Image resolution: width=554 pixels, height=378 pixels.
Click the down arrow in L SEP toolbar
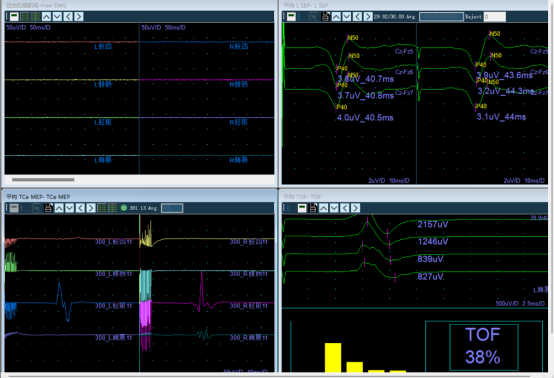pos(347,16)
